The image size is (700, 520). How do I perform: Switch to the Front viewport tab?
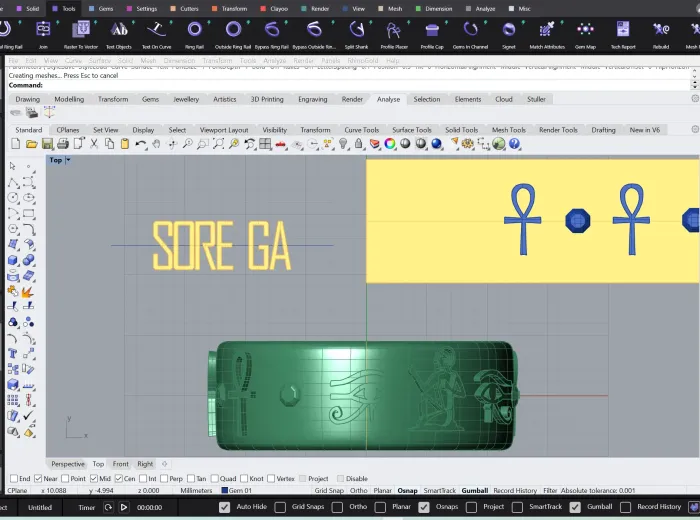121,464
